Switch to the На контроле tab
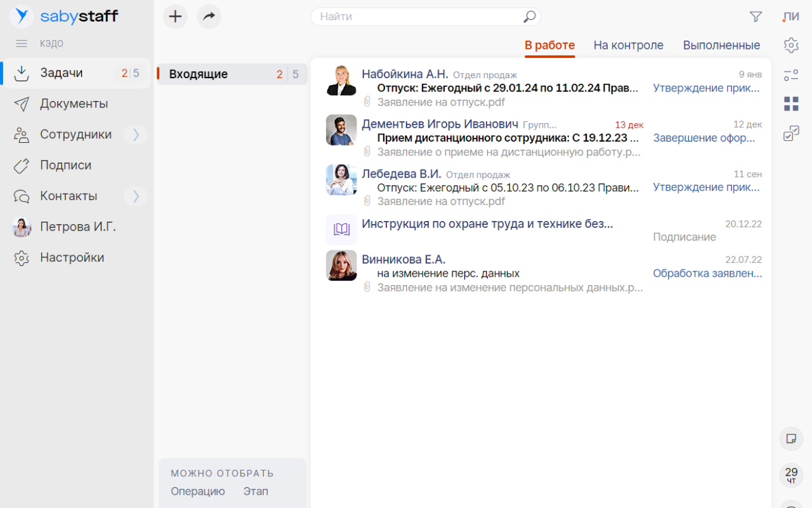 point(629,45)
